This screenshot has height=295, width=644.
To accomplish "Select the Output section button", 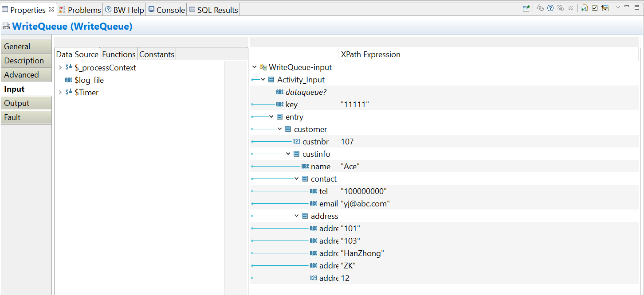I will 26,103.
